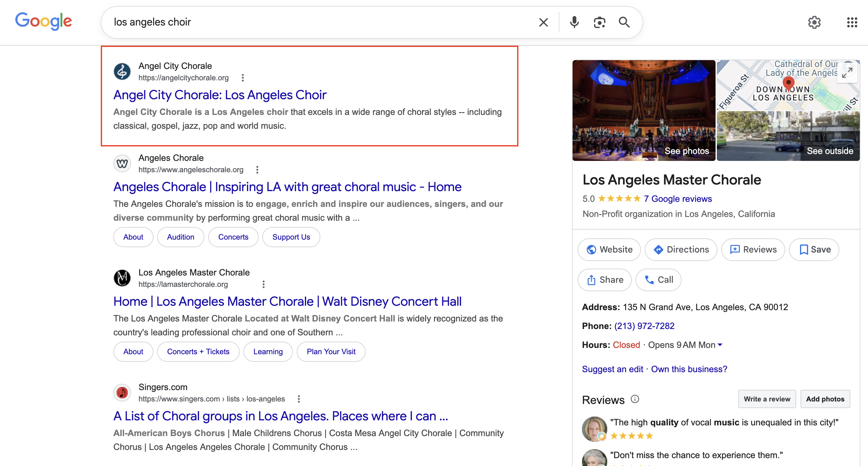
Task: Clear the search box with X icon
Action: pos(543,22)
